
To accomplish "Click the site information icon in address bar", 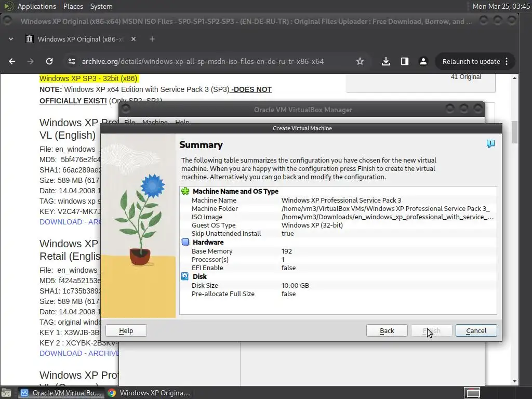I will coord(72,61).
